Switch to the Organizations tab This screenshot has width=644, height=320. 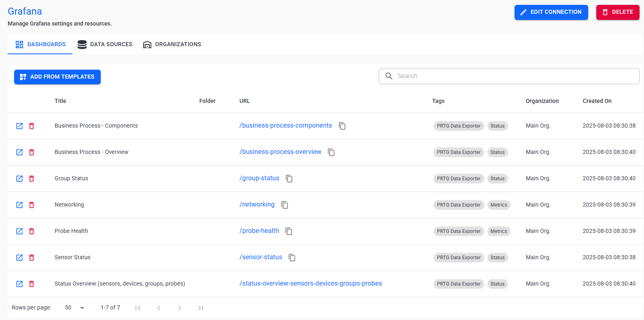[x=172, y=45]
